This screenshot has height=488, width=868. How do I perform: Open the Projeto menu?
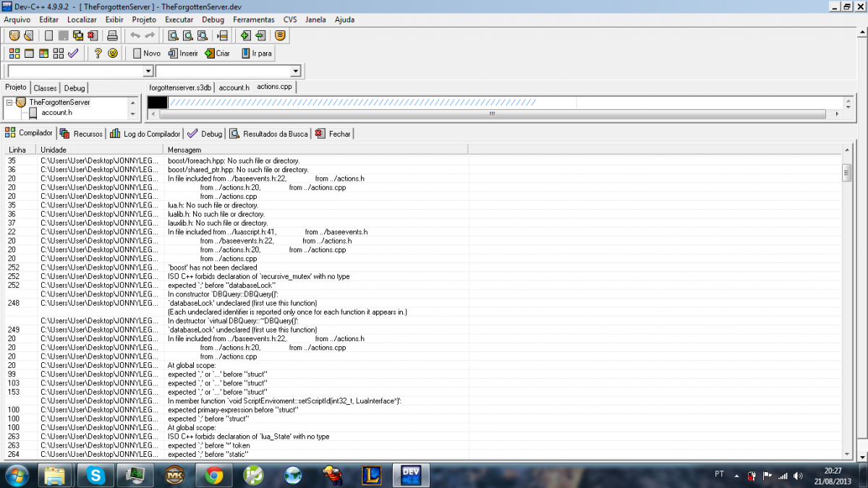[x=144, y=20]
